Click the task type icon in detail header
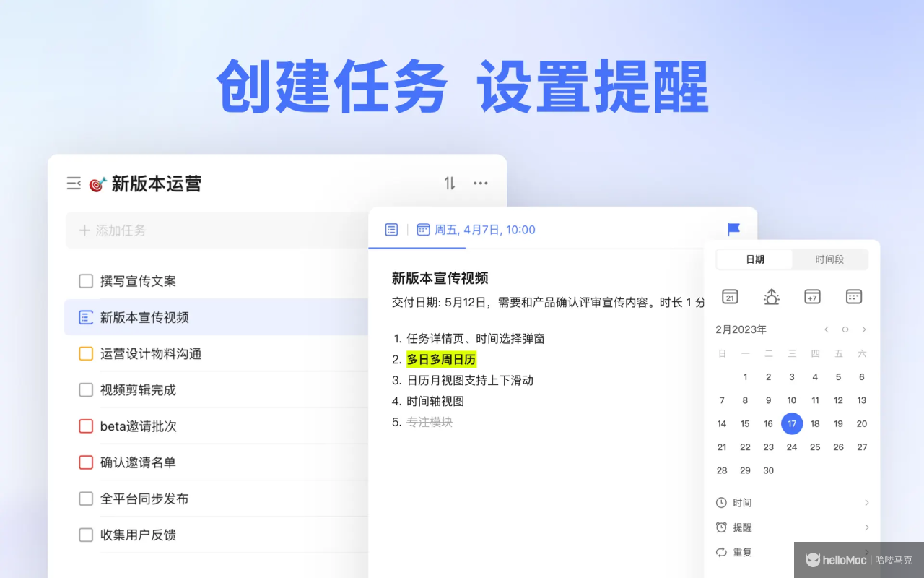 click(x=391, y=230)
